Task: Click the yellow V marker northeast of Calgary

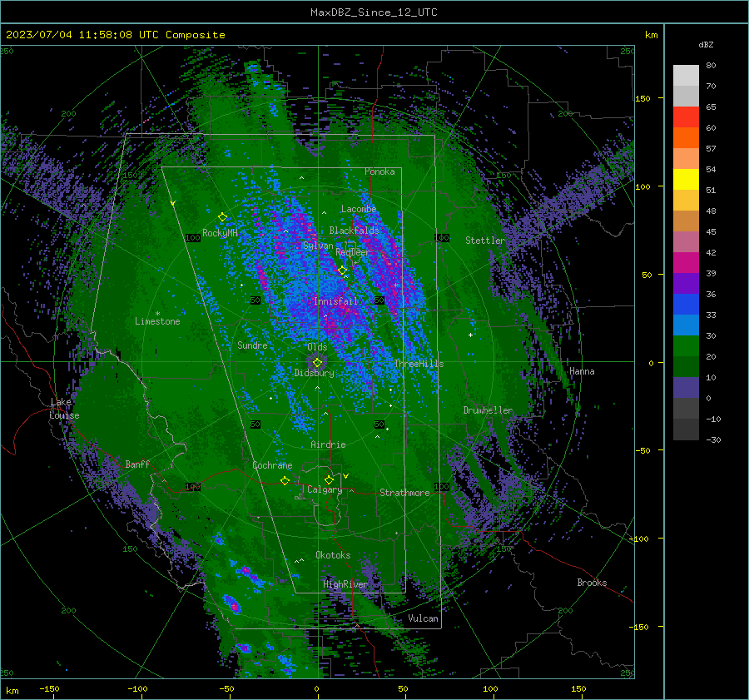Action: pos(346,476)
